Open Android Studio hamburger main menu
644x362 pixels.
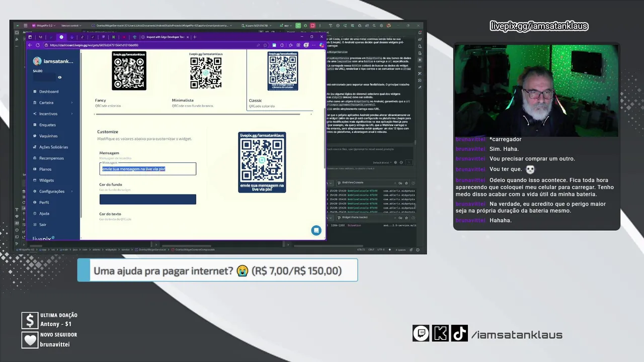pos(26,26)
